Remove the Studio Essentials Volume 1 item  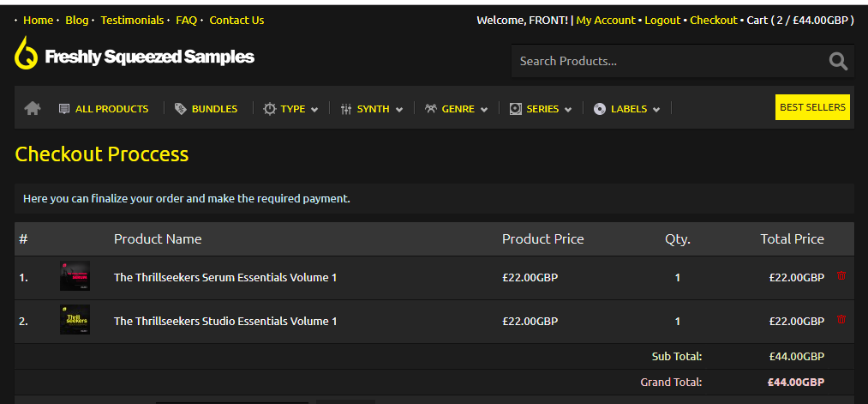click(841, 320)
